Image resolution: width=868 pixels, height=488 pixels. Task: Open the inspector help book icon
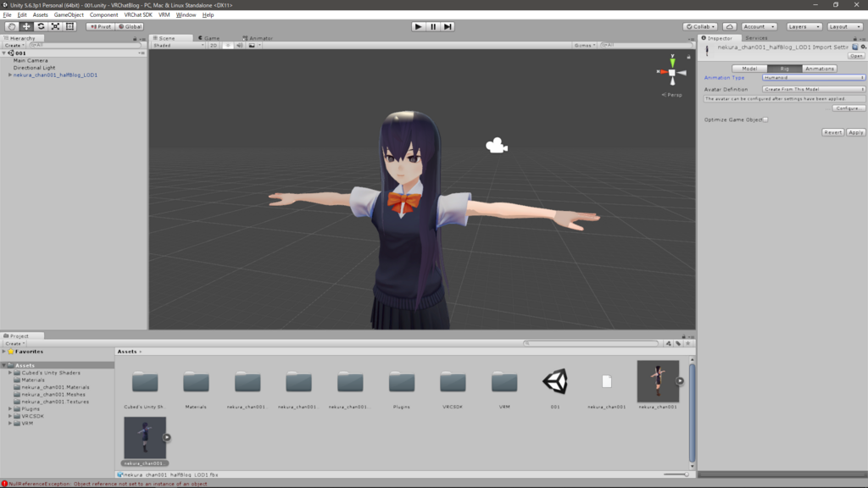(x=855, y=47)
